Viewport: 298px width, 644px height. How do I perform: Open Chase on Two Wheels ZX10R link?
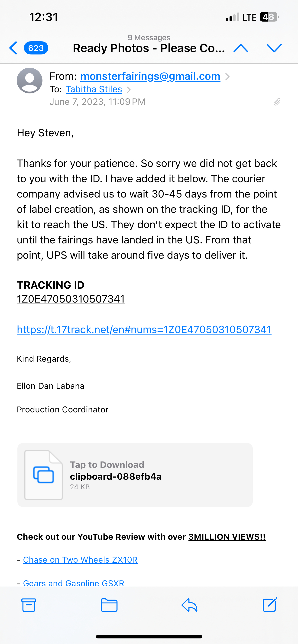tap(80, 560)
